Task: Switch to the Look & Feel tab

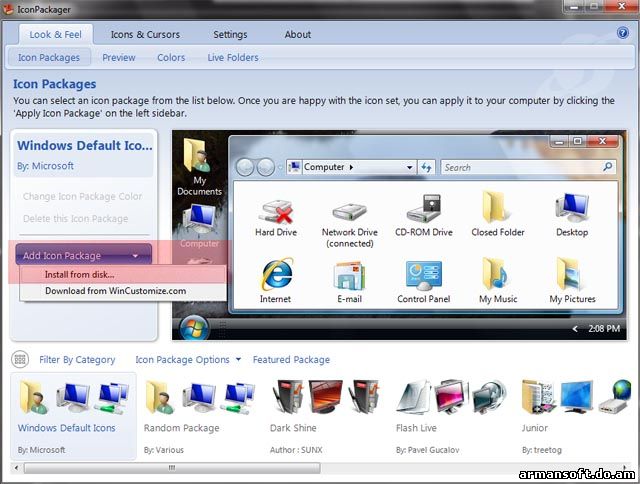Action: [56, 35]
